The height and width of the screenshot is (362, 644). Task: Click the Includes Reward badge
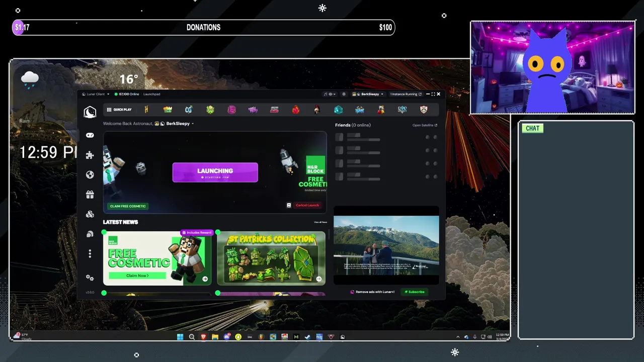(x=197, y=233)
